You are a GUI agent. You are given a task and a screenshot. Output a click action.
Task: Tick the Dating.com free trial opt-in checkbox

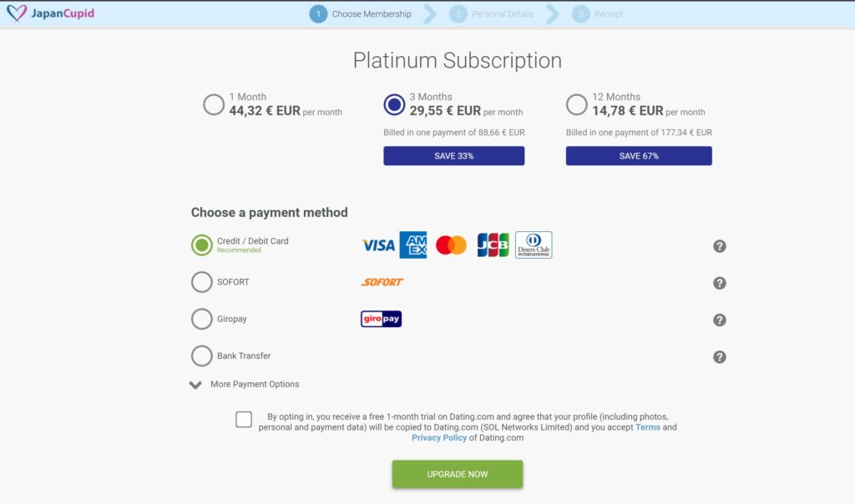coord(244,420)
